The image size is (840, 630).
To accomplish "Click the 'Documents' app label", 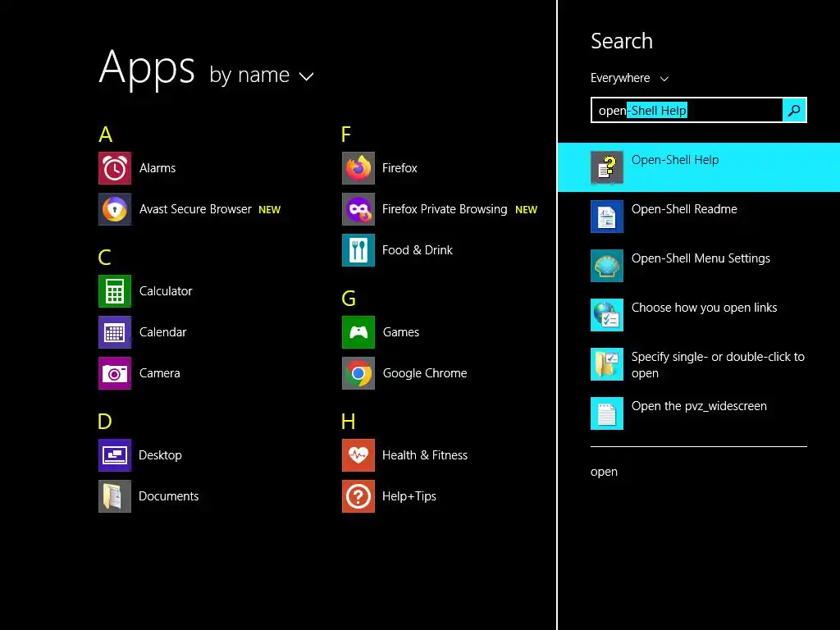I will pyautogui.click(x=169, y=496).
